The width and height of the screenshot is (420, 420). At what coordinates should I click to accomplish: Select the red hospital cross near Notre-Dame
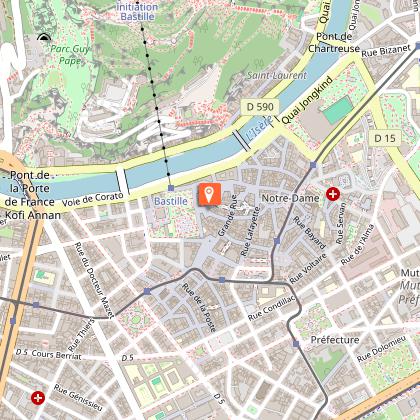click(x=333, y=194)
